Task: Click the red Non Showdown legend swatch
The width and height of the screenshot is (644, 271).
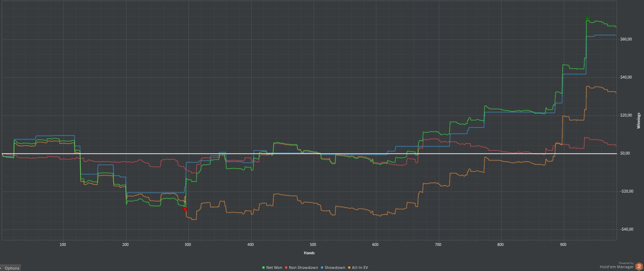Action: tap(286, 268)
